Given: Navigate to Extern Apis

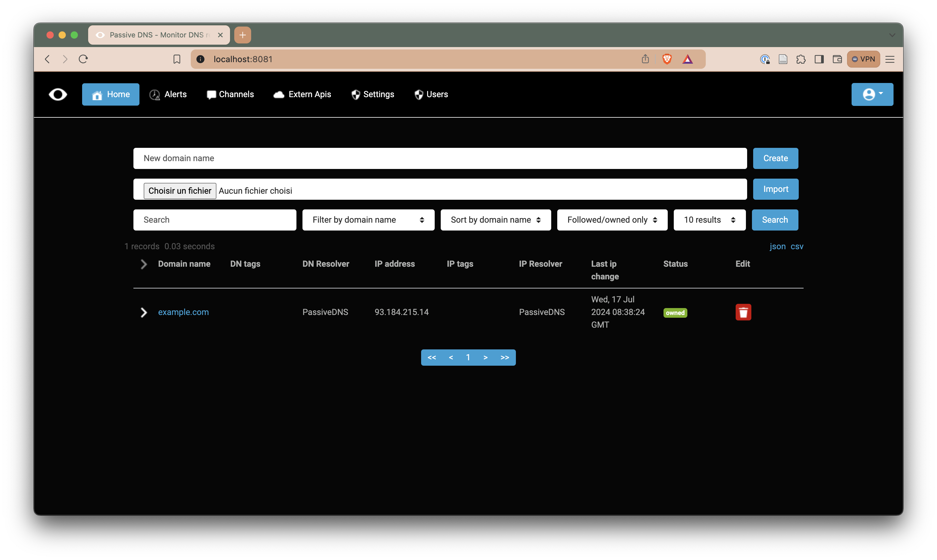Looking at the screenshot, I should coord(302,94).
